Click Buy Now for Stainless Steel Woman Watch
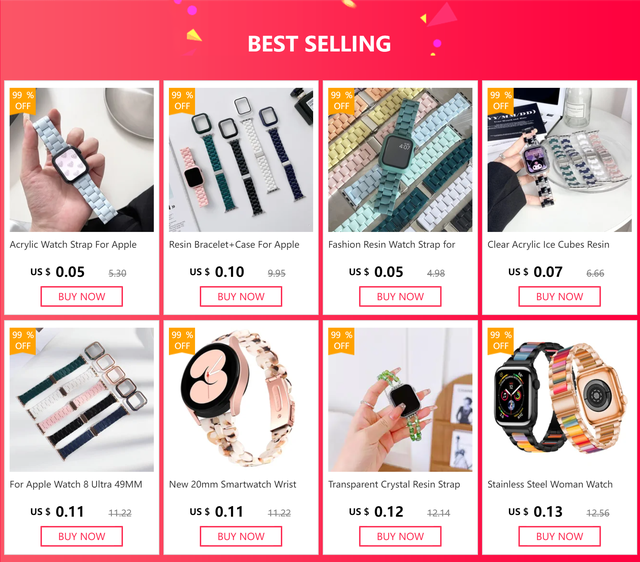Screen dimensions: 640x562 pyautogui.click(x=560, y=536)
